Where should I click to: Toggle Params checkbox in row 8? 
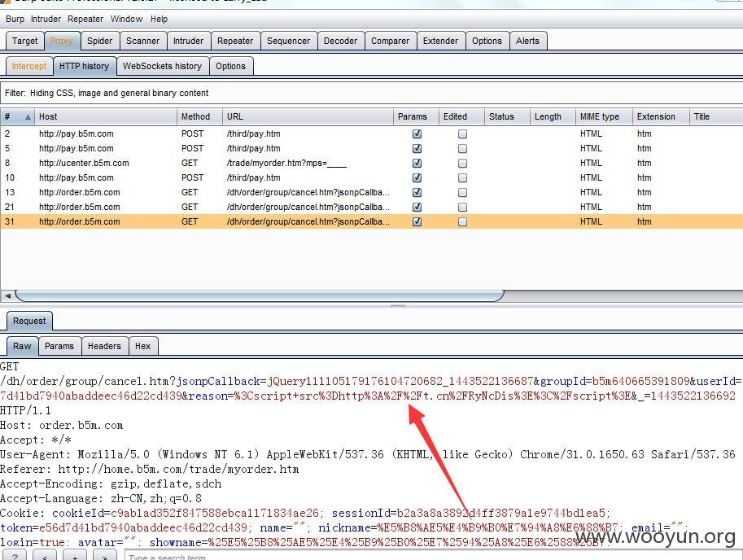(417, 164)
